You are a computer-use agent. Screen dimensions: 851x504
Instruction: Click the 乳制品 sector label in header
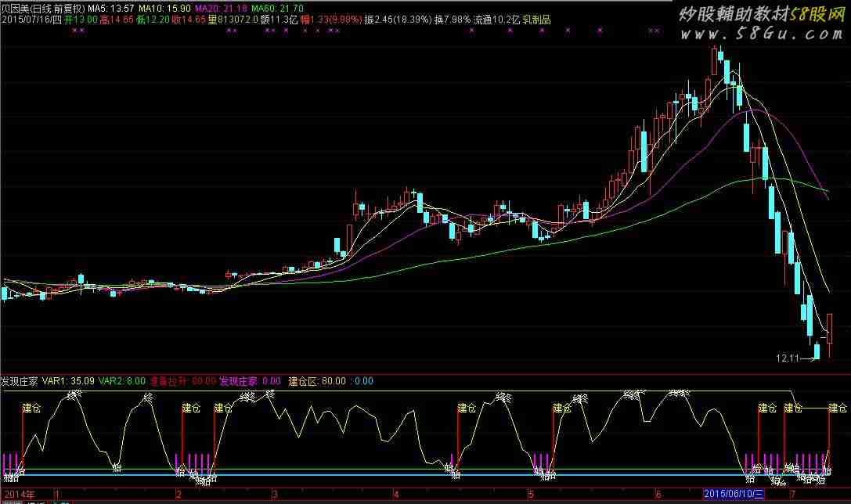point(537,20)
